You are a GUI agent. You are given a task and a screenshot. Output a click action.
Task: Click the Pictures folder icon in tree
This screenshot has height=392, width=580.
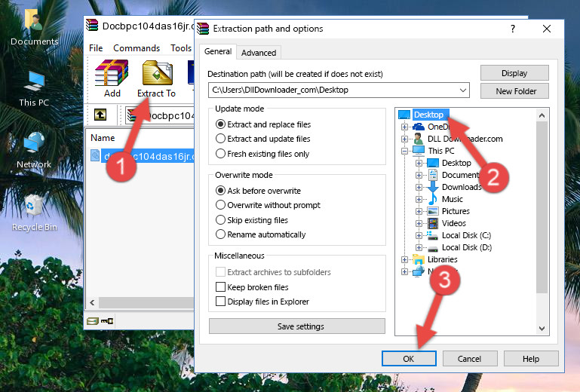coord(433,212)
